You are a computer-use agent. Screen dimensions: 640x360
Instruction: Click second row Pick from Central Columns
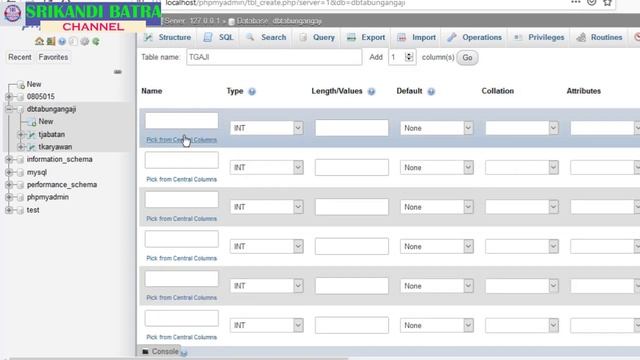[x=182, y=180]
